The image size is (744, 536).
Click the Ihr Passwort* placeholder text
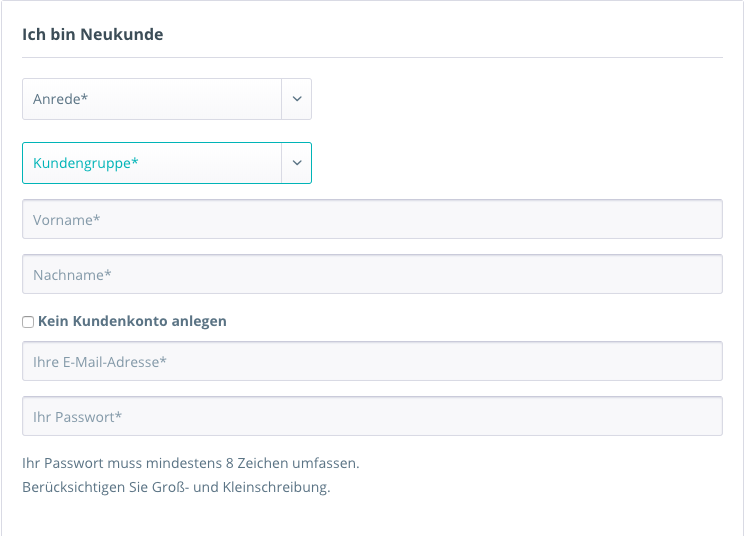point(77,416)
